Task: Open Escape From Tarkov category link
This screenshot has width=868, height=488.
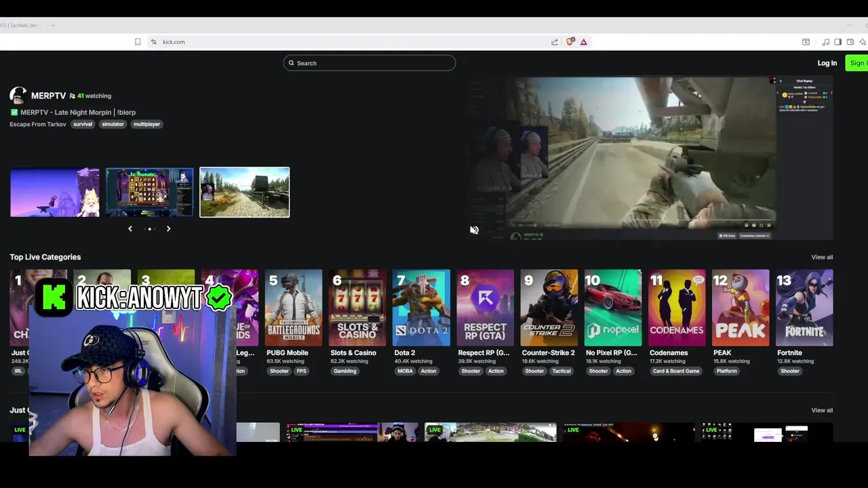Action: pyautogui.click(x=38, y=124)
